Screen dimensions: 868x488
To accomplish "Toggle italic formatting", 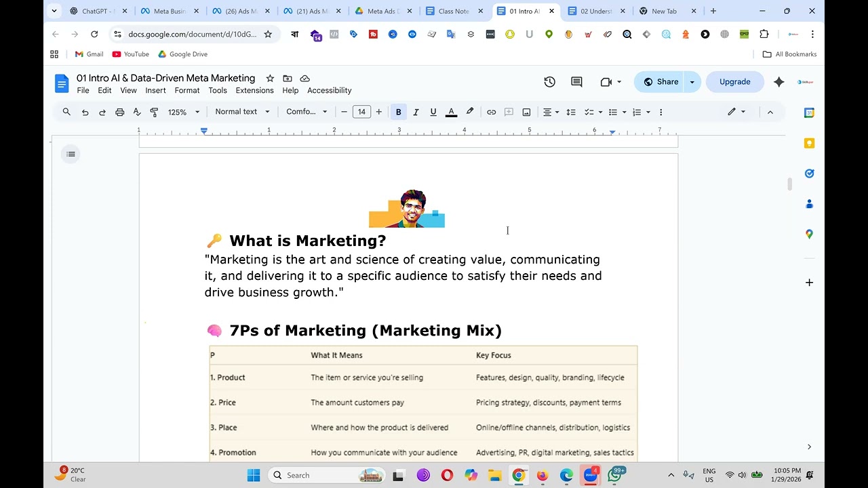I will (416, 112).
